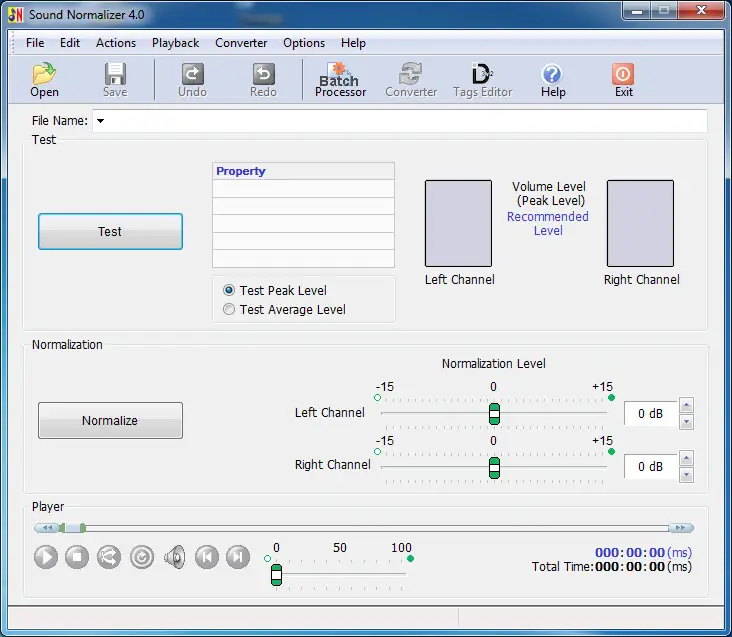Click the fast-forward arrows on the seek bar
The height and width of the screenshot is (637, 732).
click(x=681, y=528)
